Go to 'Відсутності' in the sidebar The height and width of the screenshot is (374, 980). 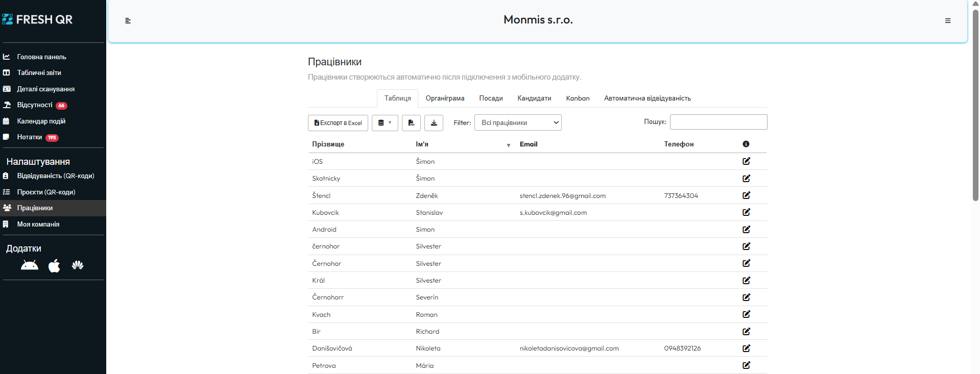pos(35,105)
